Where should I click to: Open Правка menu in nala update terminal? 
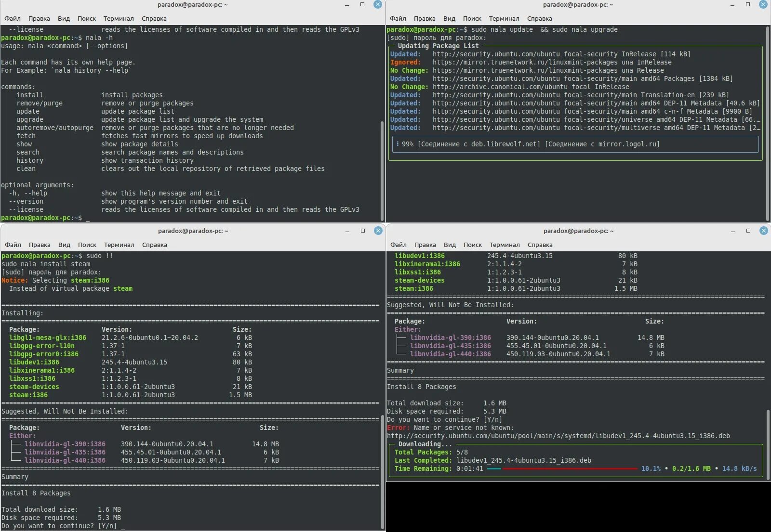click(425, 18)
